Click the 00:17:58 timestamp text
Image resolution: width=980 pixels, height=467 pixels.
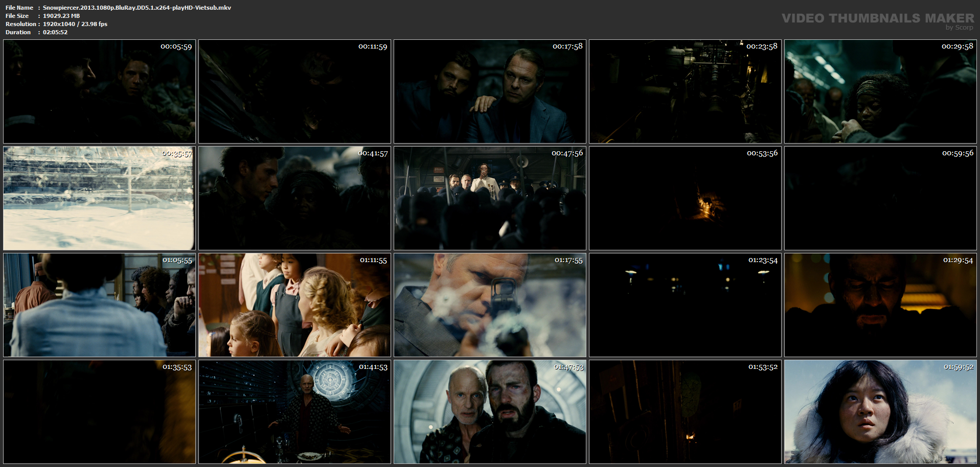pos(567,46)
